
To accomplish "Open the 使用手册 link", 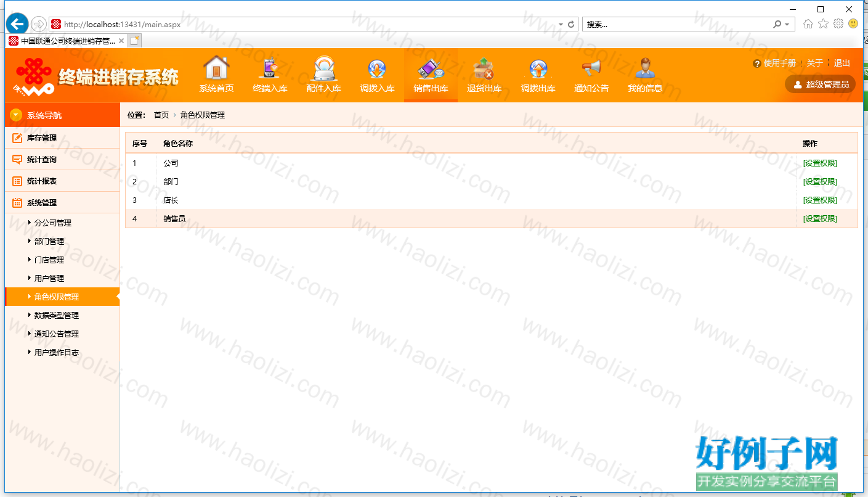I will pos(779,64).
